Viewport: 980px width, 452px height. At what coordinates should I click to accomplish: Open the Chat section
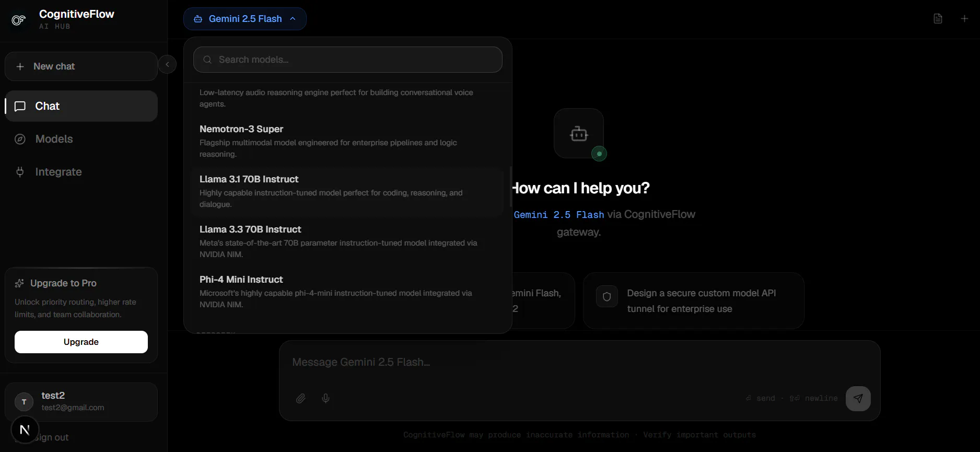81,106
